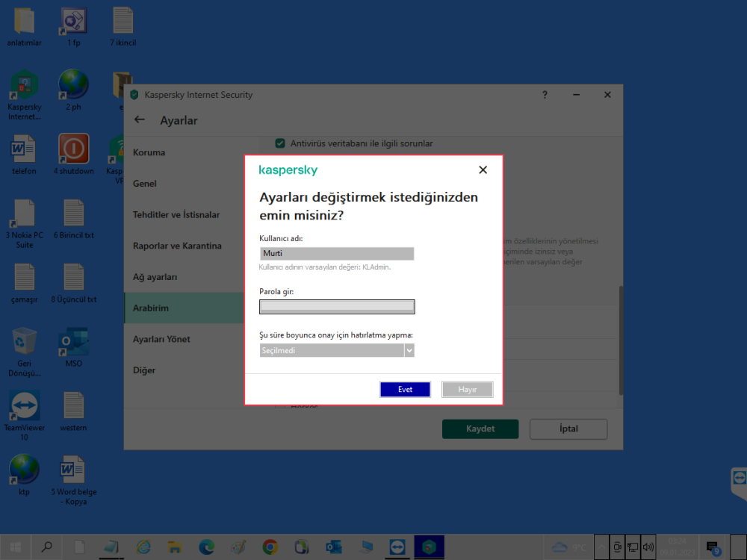Image resolution: width=747 pixels, height=560 pixels.
Task: Open Ayarları Yönet section
Action: (x=161, y=339)
